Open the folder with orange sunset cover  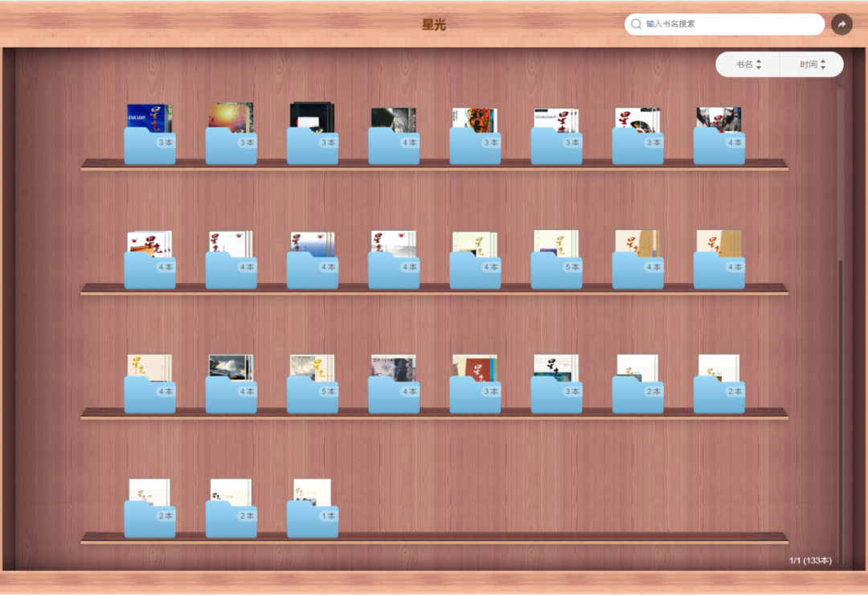point(231,137)
